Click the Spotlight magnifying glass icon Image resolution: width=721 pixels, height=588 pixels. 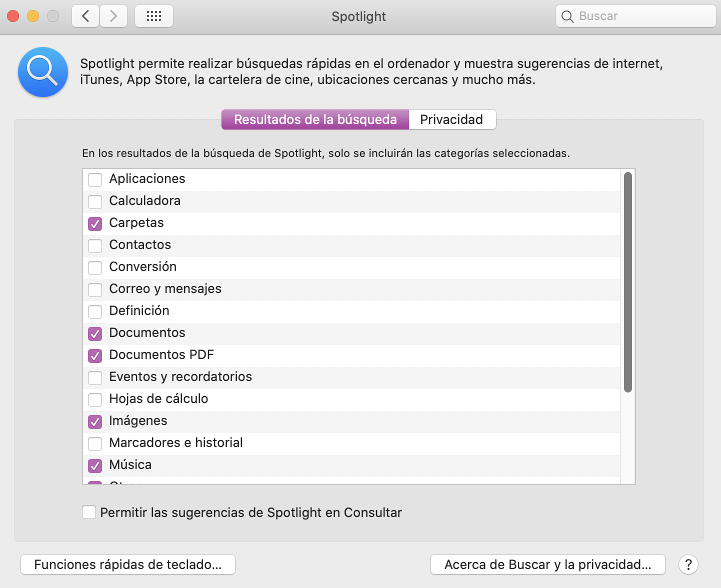click(x=43, y=72)
